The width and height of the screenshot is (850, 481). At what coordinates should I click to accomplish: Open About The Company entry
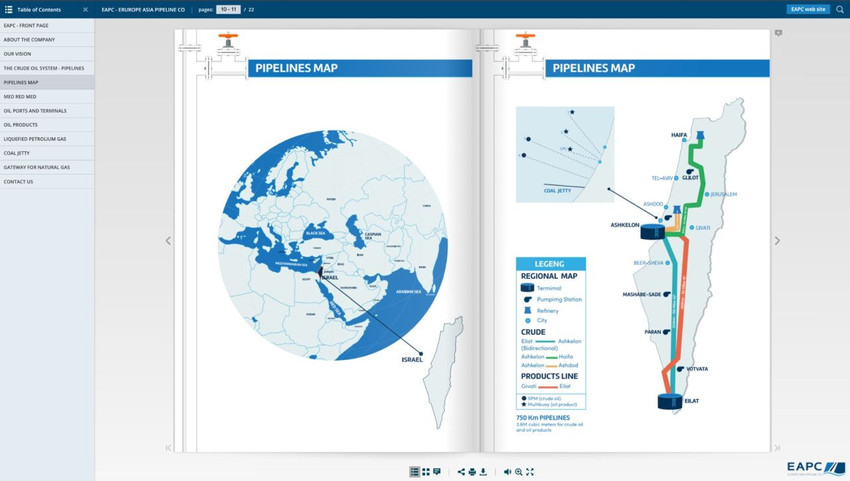click(47, 40)
